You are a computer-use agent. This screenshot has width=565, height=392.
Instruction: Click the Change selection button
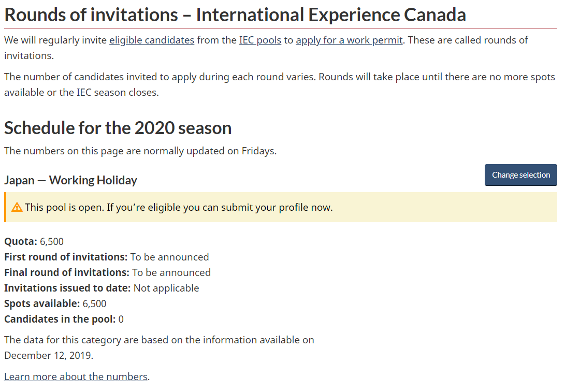tap(520, 175)
